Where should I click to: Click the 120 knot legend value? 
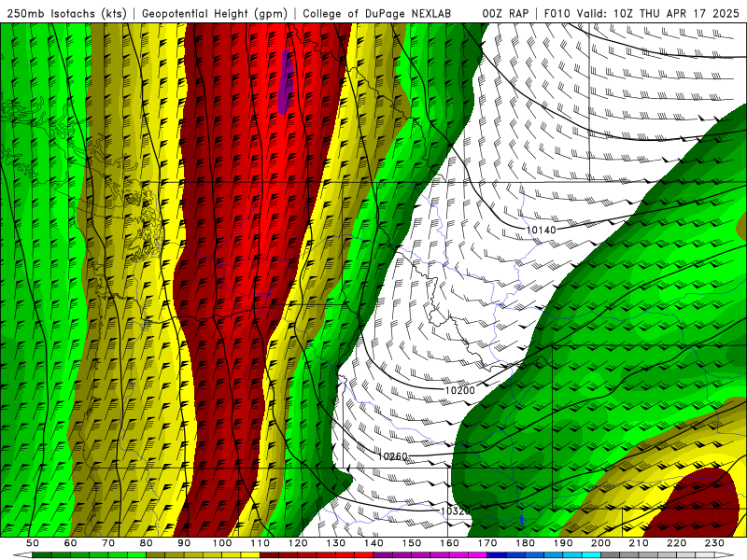pyautogui.click(x=298, y=543)
